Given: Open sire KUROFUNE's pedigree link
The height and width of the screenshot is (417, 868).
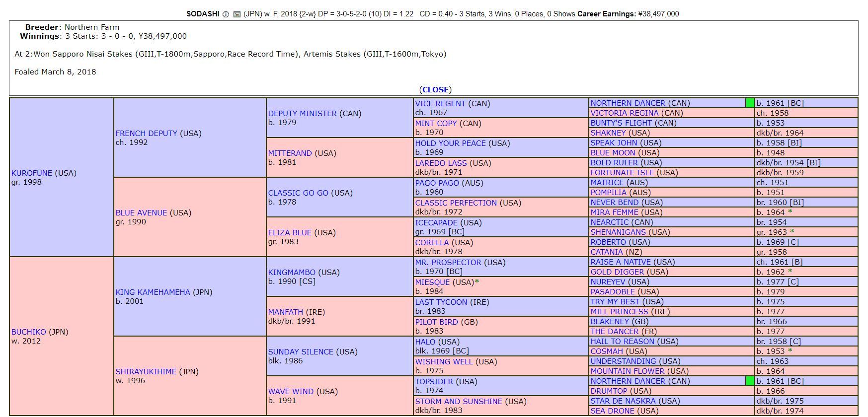Looking at the screenshot, I should pos(32,173).
